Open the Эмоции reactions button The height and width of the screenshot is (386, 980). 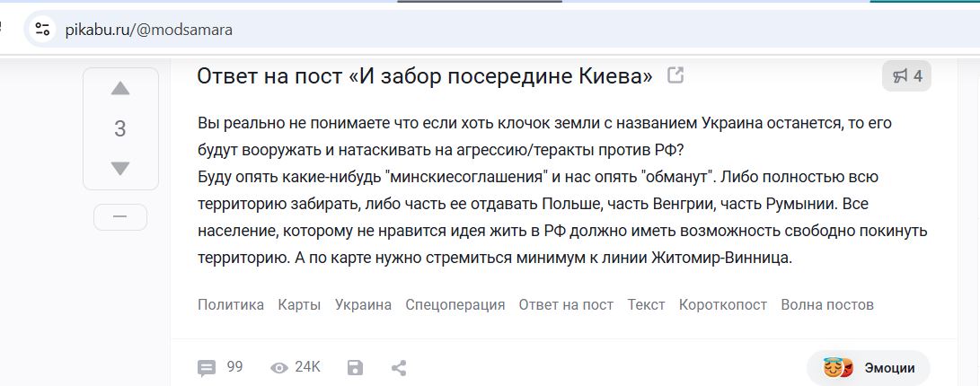[869, 368]
